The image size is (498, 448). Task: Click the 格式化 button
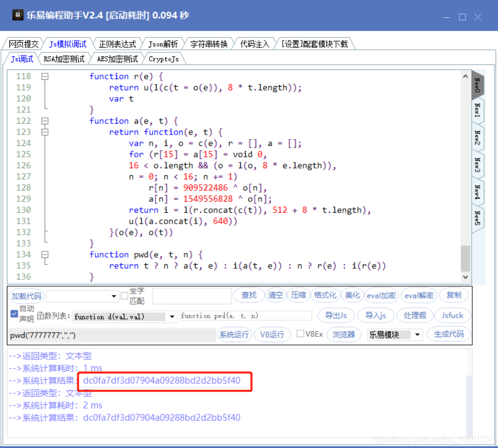point(325,296)
